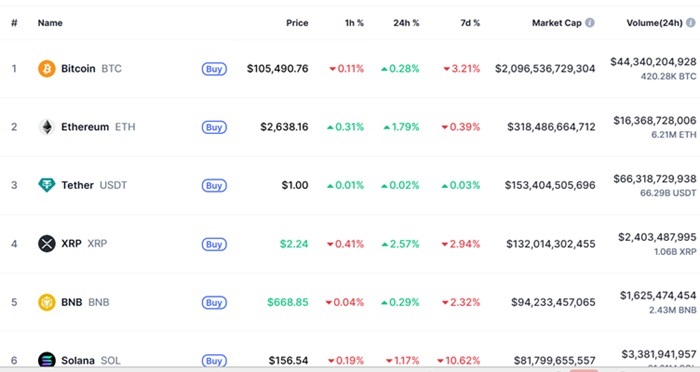Screen dimensions: 700x372
Task: Open the Tether USDT coin page link
Action: [x=94, y=185]
